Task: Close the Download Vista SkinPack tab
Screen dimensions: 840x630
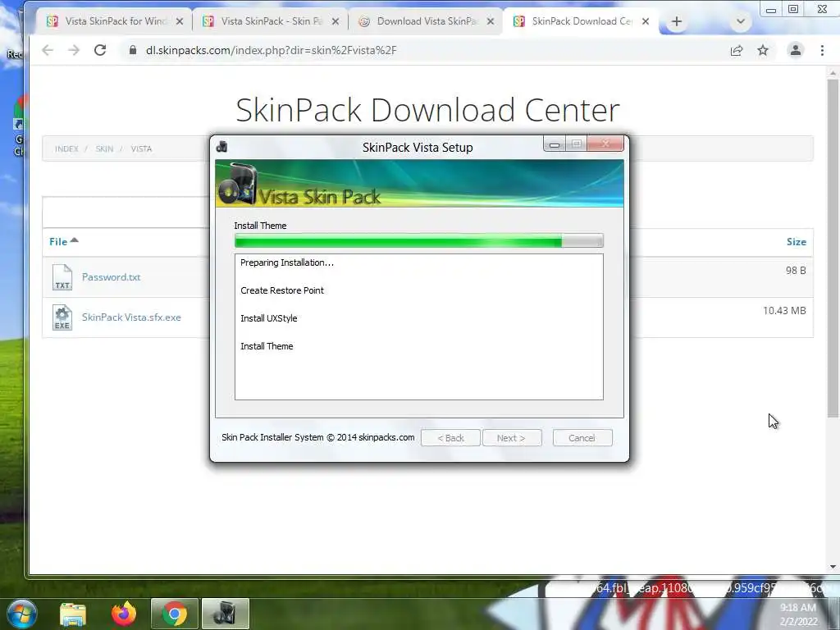Action: pos(491,21)
